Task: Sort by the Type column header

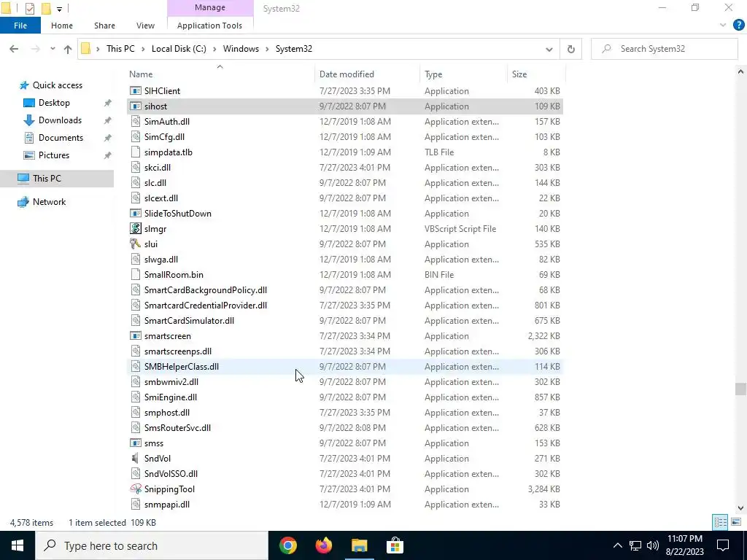Action: pyautogui.click(x=463, y=74)
